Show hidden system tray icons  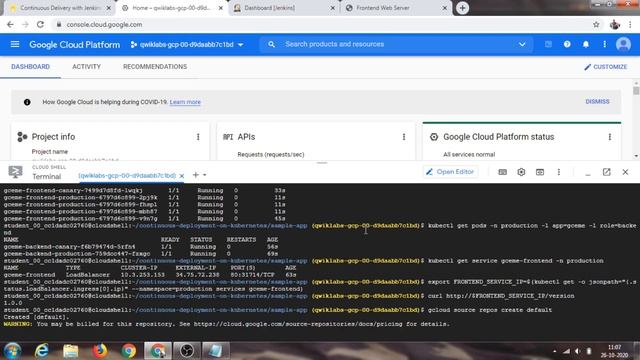click(555, 351)
